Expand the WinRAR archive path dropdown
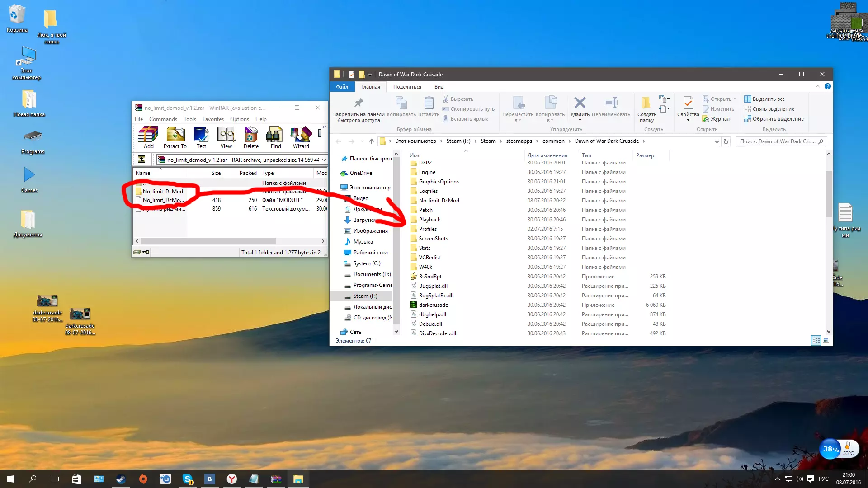The width and height of the screenshot is (868, 488). pyautogui.click(x=324, y=160)
